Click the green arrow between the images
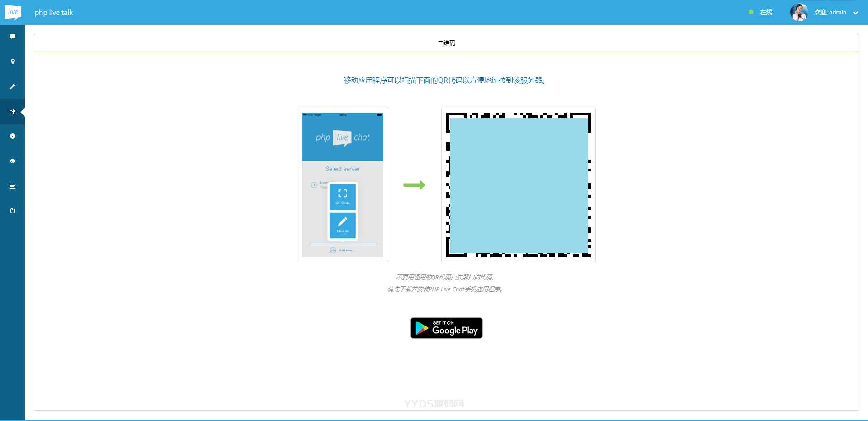 point(415,184)
